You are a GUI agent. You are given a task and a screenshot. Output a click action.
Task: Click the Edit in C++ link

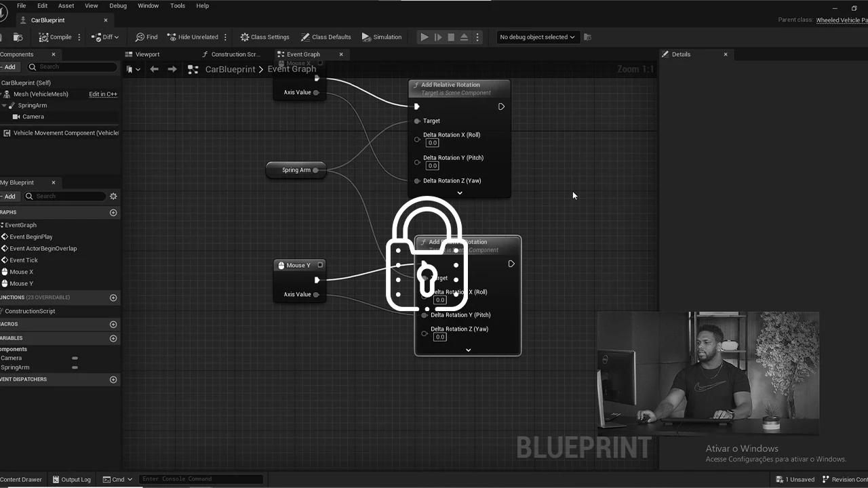coord(103,94)
